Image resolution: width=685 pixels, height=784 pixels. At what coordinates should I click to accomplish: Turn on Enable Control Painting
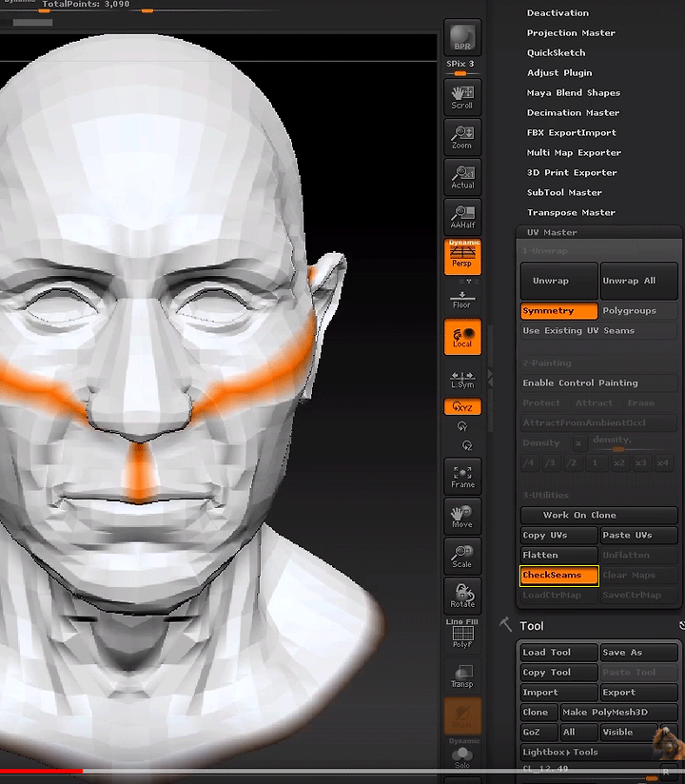click(599, 383)
